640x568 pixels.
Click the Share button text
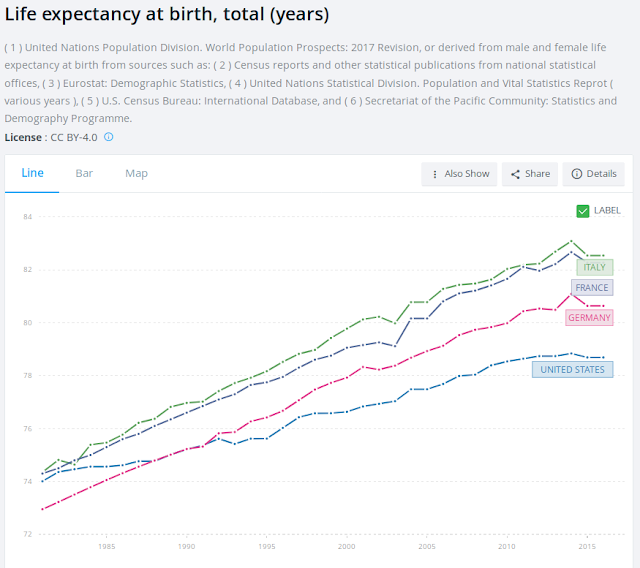pos(538,174)
